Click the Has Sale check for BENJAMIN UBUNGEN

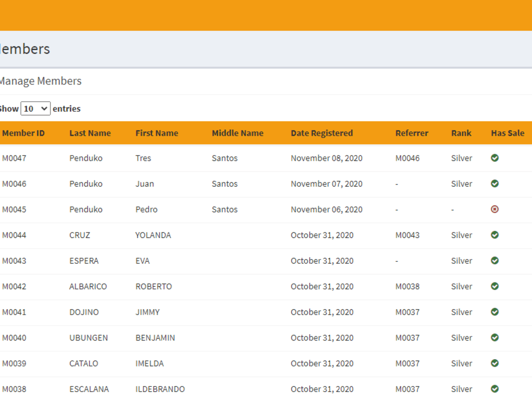[x=495, y=338]
